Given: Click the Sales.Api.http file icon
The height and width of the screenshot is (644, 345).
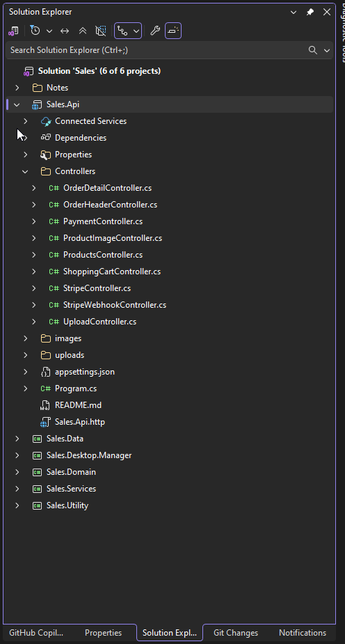Looking at the screenshot, I should click(45, 422).
